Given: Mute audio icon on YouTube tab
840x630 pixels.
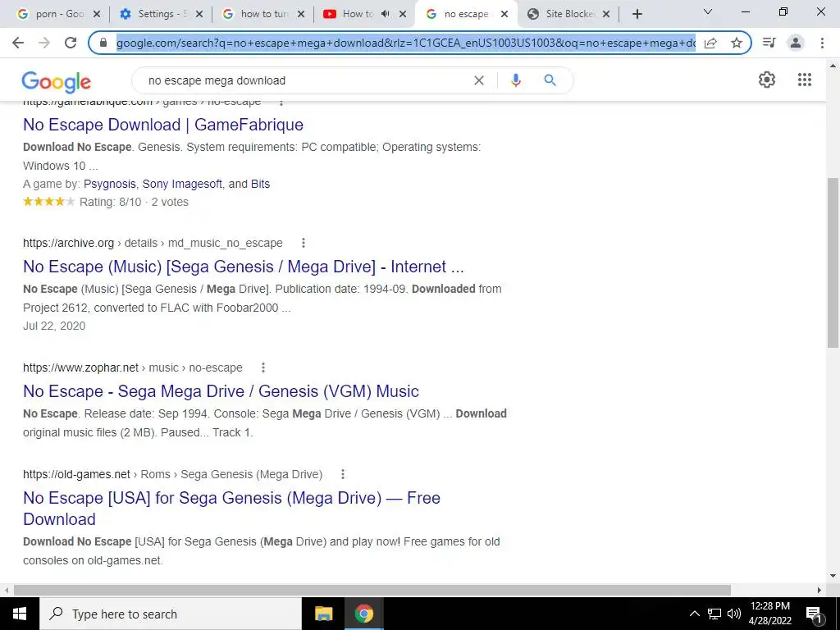Looking at the screenshot, I should [385, 14].
